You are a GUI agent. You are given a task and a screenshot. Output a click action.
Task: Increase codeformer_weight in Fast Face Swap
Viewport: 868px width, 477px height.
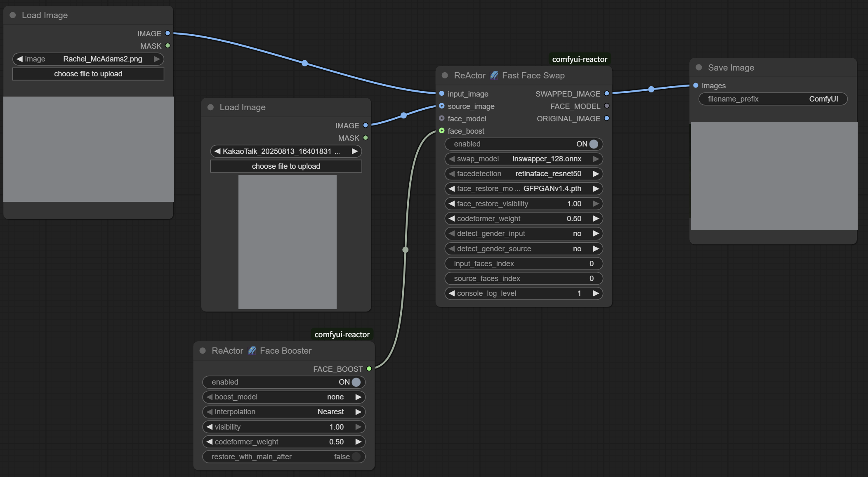coord(596,219)
